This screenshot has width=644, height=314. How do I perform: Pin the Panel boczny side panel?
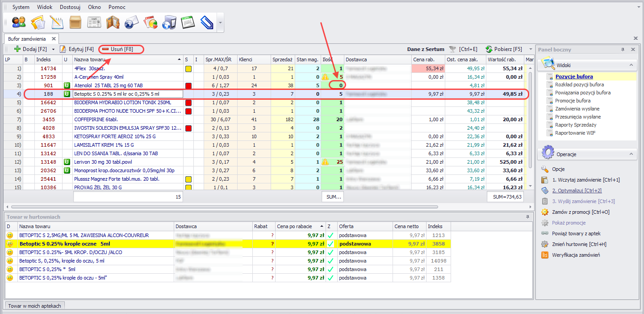[x=623, y=50]
